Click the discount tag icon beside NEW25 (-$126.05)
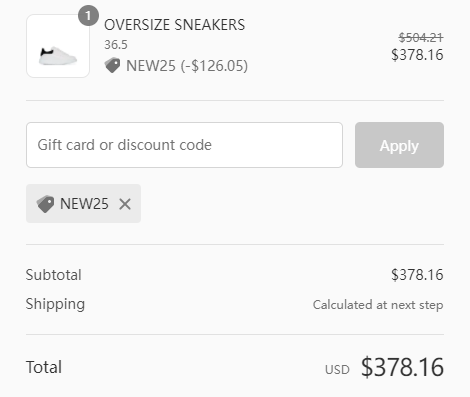 (112, 65)
